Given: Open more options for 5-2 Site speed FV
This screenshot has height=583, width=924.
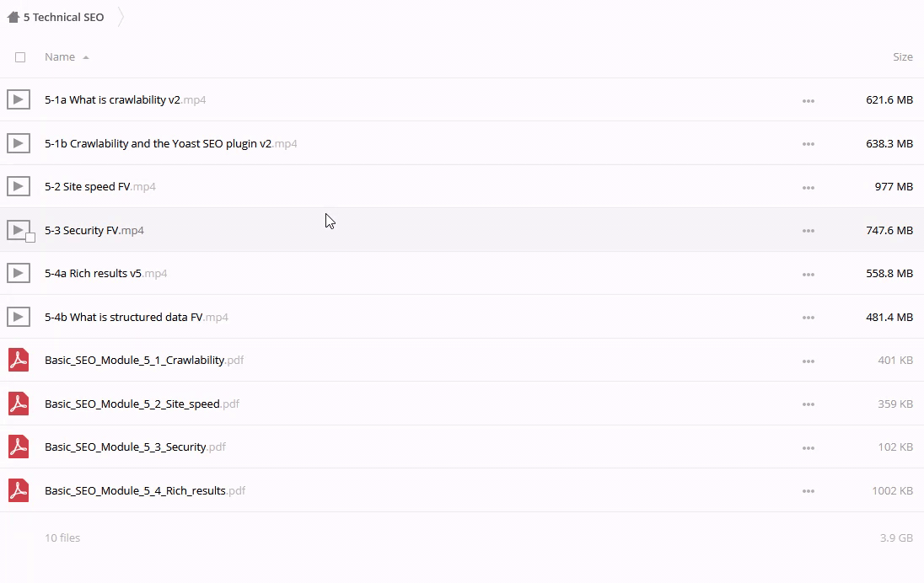Looking at the screenshot, I should tap(808, 187).
